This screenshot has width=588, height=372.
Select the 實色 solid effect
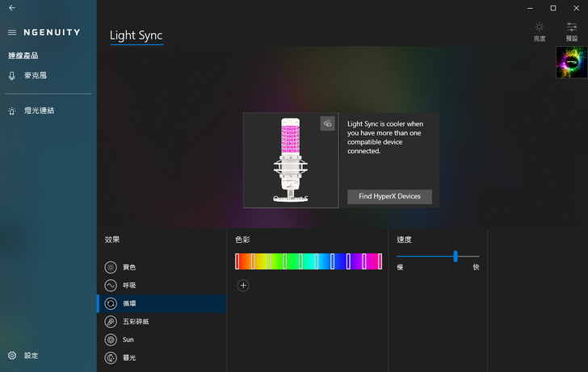(x=129, y=267)
